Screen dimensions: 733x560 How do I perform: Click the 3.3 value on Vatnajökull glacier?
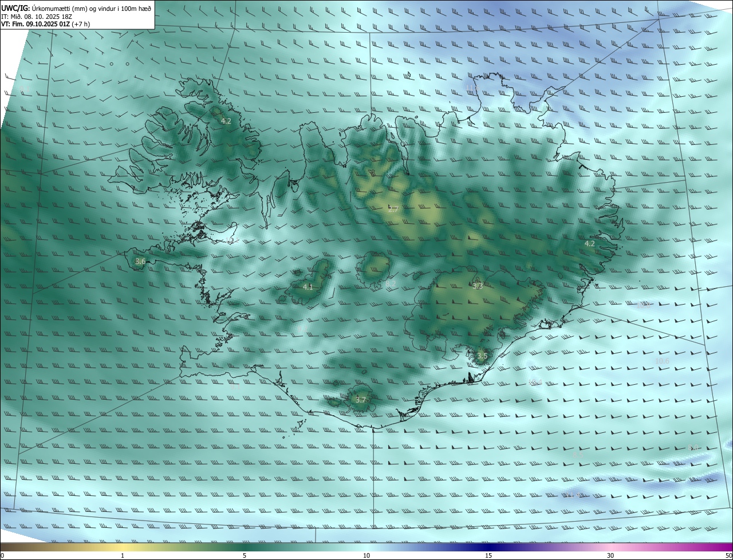pyautogui.click(x=478, y=286)
